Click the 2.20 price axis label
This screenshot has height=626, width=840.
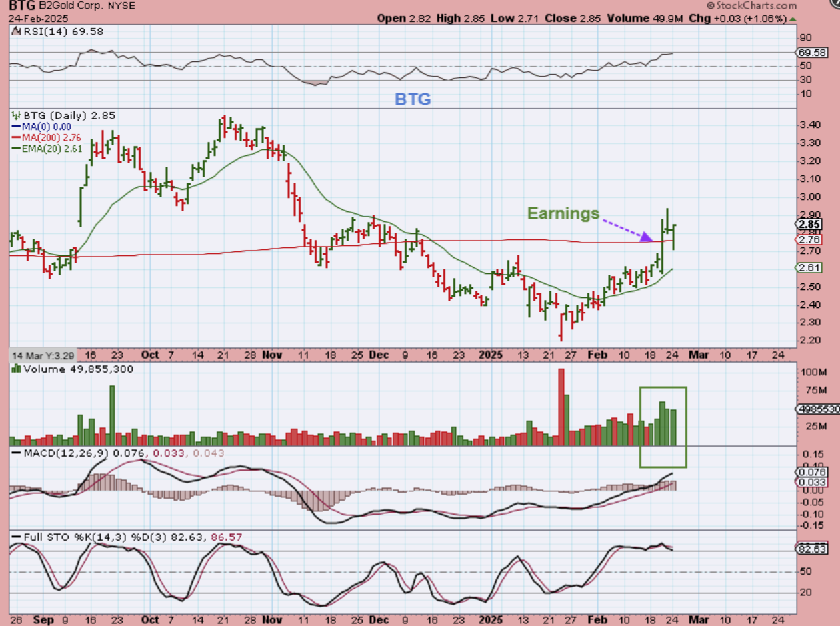point(809,340)
